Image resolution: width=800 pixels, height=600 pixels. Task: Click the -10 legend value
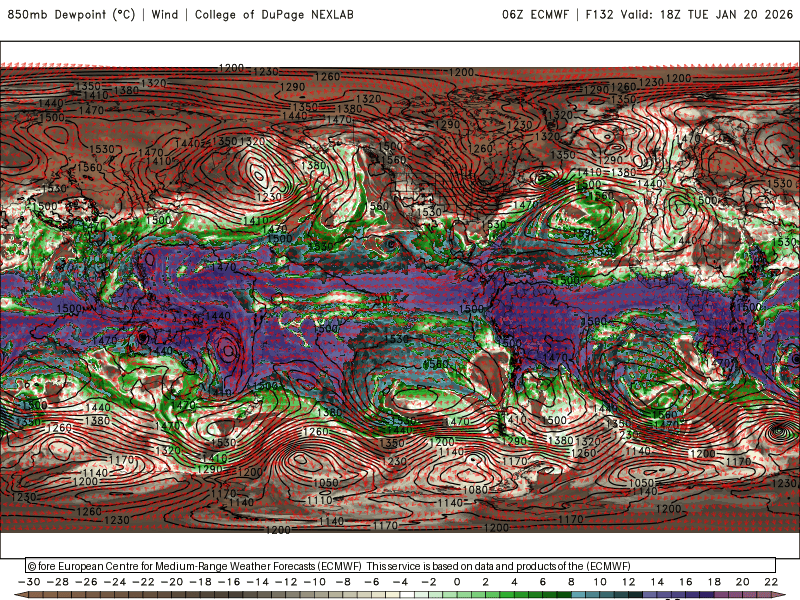pos(314,582)
